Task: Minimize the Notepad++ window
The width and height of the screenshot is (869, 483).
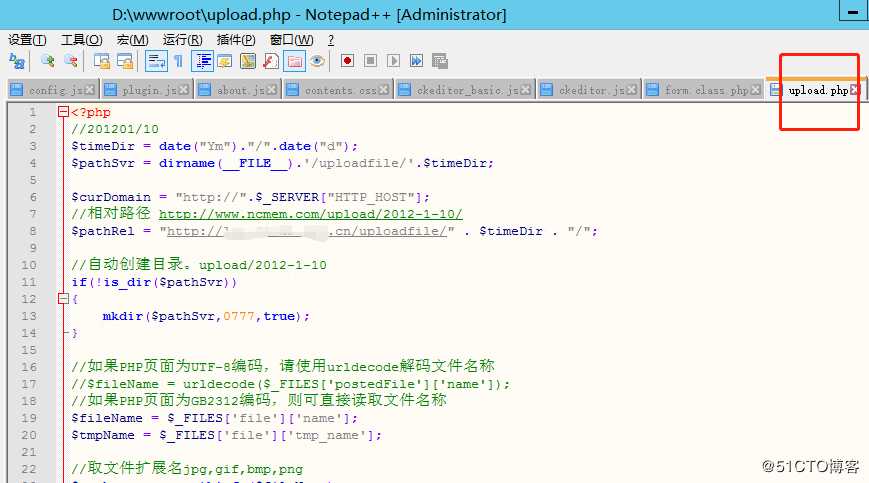Action: (853, 11)
